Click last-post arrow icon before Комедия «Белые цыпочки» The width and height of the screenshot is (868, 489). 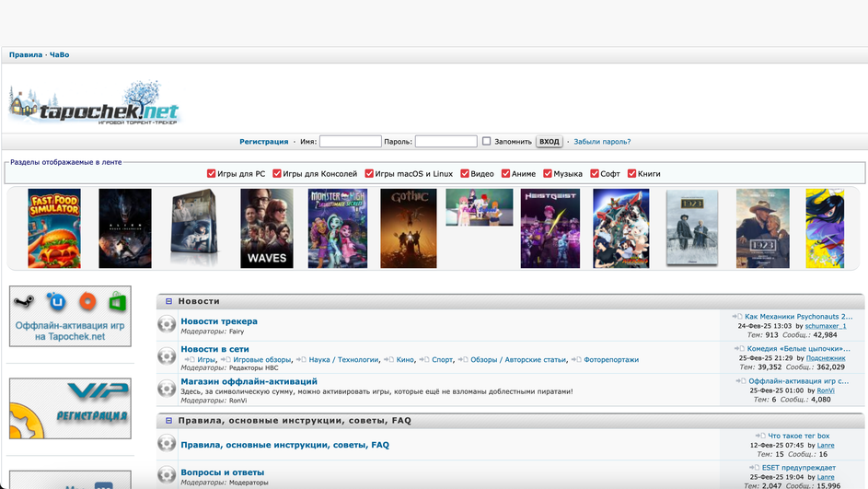point(739,349)
